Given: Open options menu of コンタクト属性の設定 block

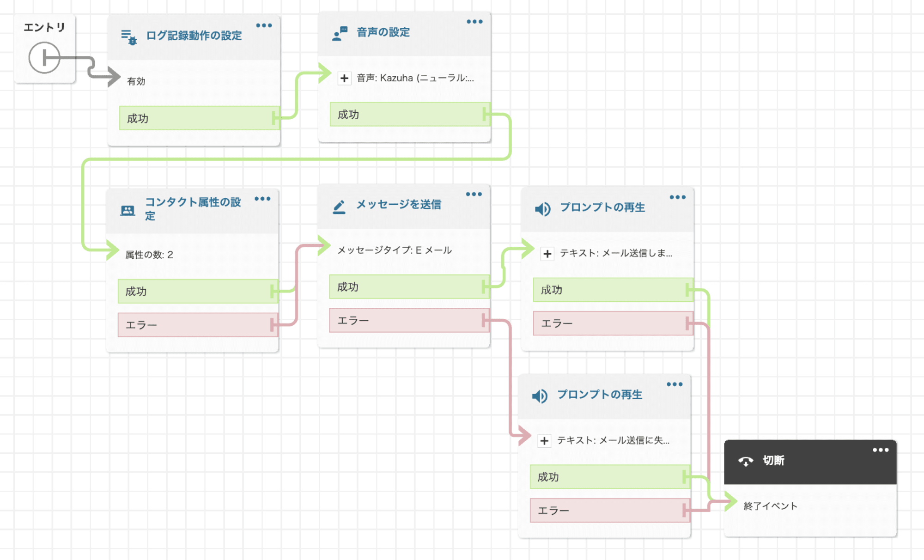Looking at the screenshot, I should (x=262, y=199).
